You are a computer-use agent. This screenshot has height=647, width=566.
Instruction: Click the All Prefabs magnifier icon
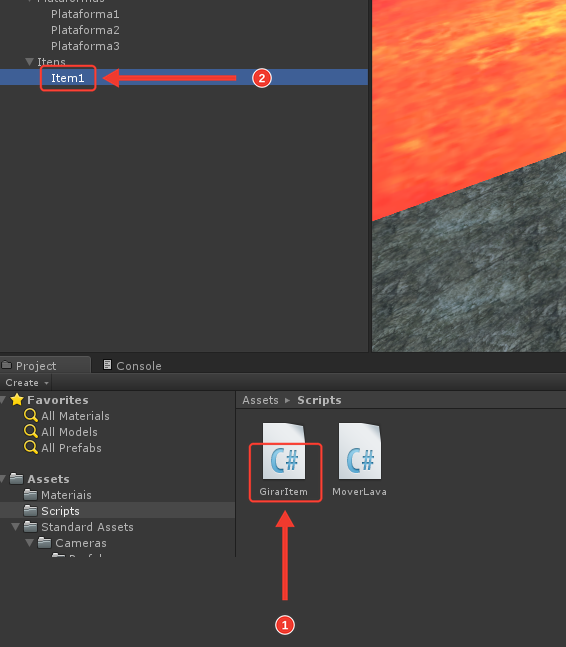[x=31, y=447]
